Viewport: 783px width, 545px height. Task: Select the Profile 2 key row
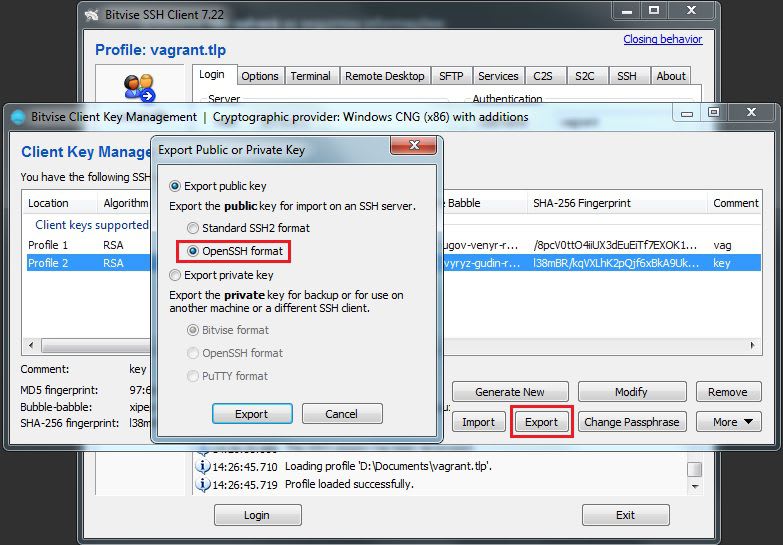393,263
